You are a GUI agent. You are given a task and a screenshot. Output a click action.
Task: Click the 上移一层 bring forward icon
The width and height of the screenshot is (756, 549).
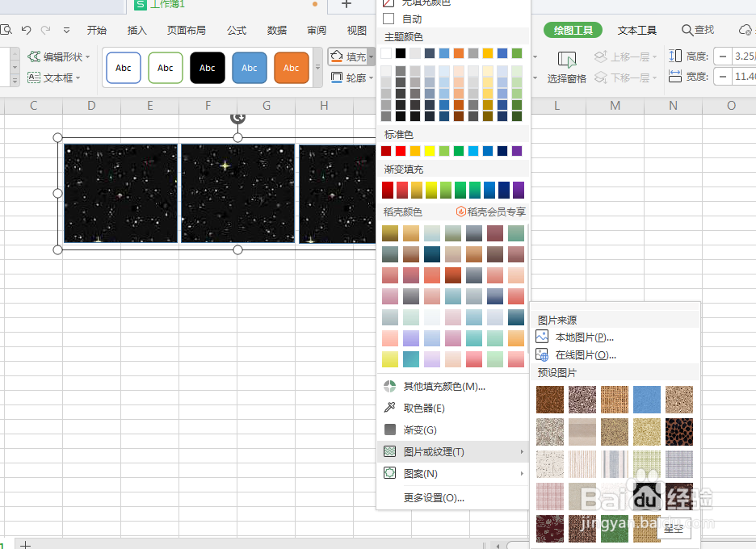601,57
